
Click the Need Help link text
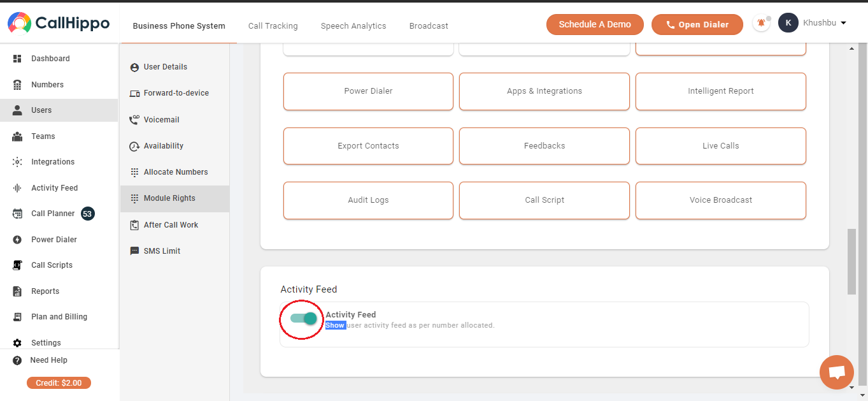coord(49,360)
